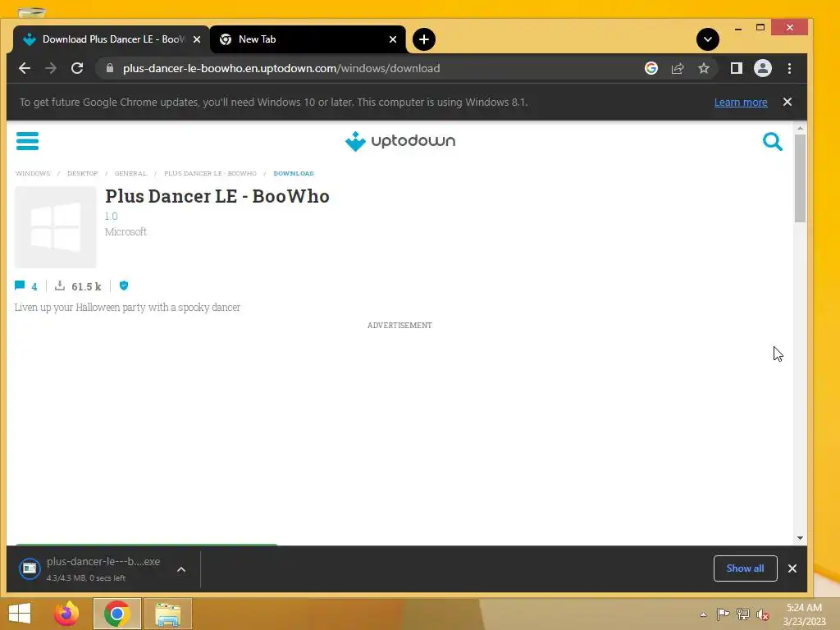This screenshot has width=840, height=630.
Task: Click the Show all downloads button
Action: [x=745, y=568]
